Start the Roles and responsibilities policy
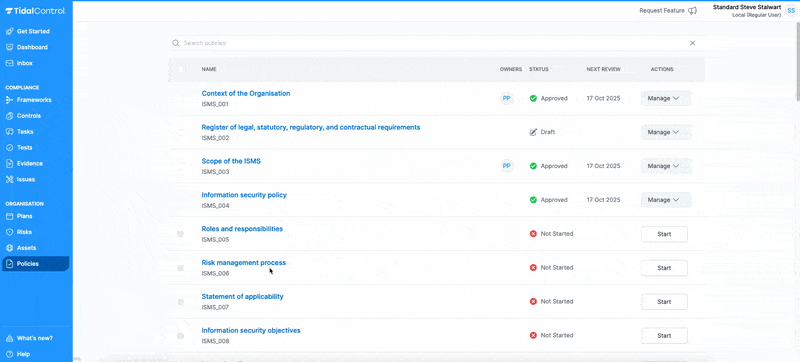 (664, 234)
